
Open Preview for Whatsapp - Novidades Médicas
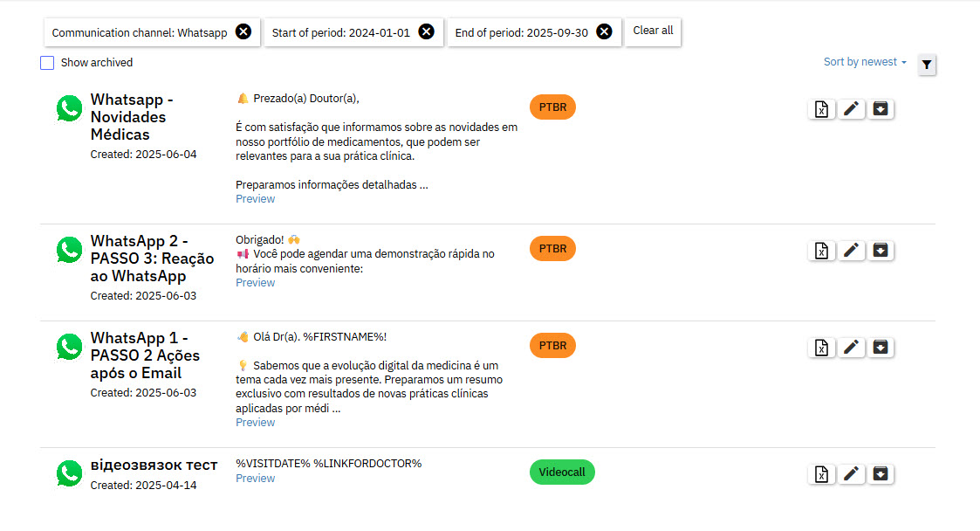(x=255, y=199)
